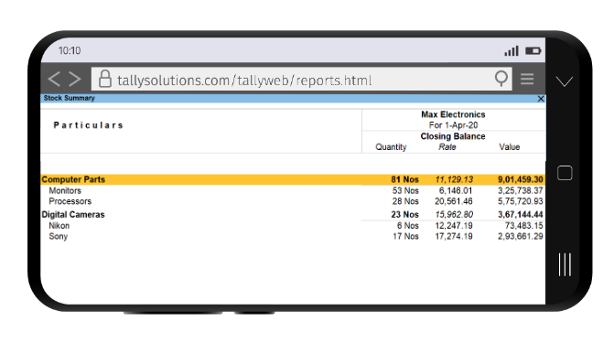Click the 23 Nos quantity for Digital Cameras
The height and width of the screenshot is (364, 614).
(404, 215)
